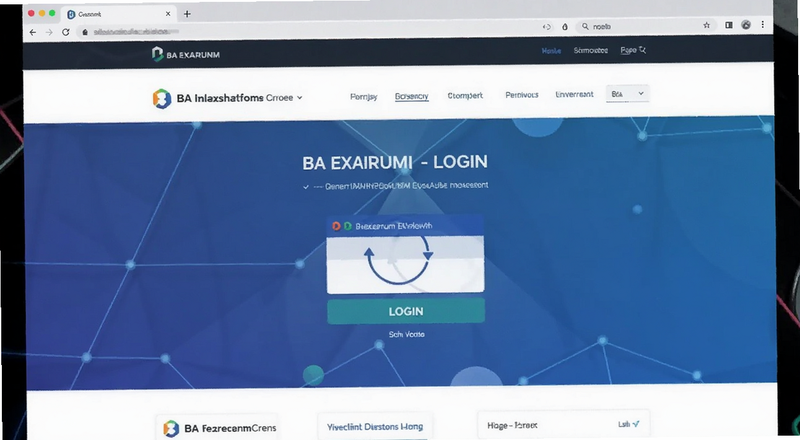
Task: Click the browser forward arrow
Action: pyautogui.click(x=49, y=32)
